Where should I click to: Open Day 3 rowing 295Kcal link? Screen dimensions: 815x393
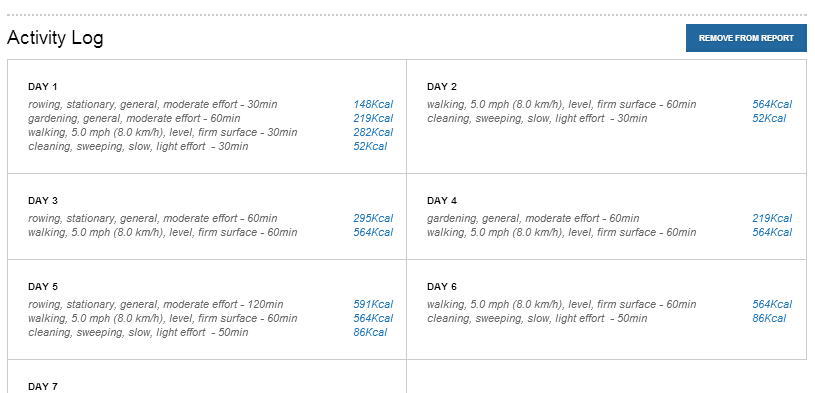tap(373, 218)
